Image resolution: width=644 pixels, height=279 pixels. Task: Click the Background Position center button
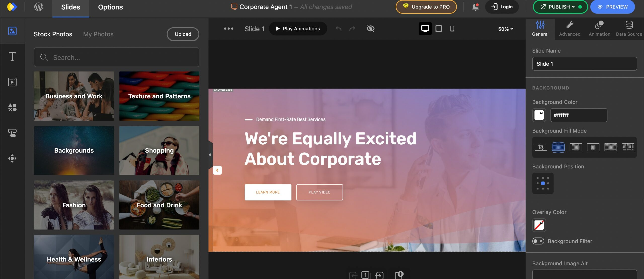[x=543, y=183]
